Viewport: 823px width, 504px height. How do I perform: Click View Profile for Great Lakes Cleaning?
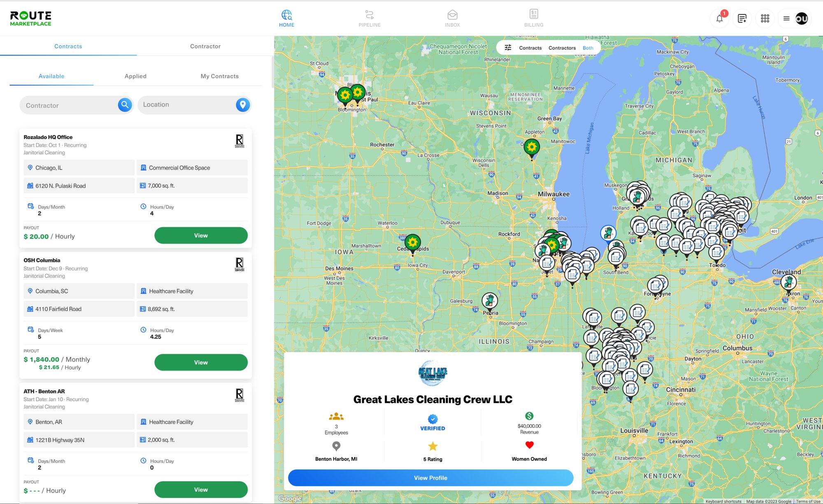click(x=430, y=478)
